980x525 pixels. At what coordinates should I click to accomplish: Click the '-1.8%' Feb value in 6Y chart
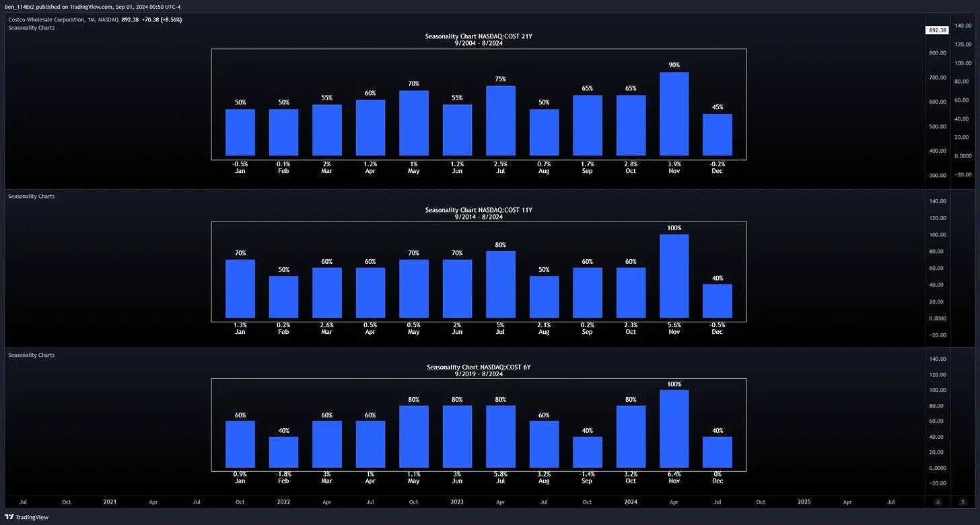pyautogui.click(x=283, y=475)
